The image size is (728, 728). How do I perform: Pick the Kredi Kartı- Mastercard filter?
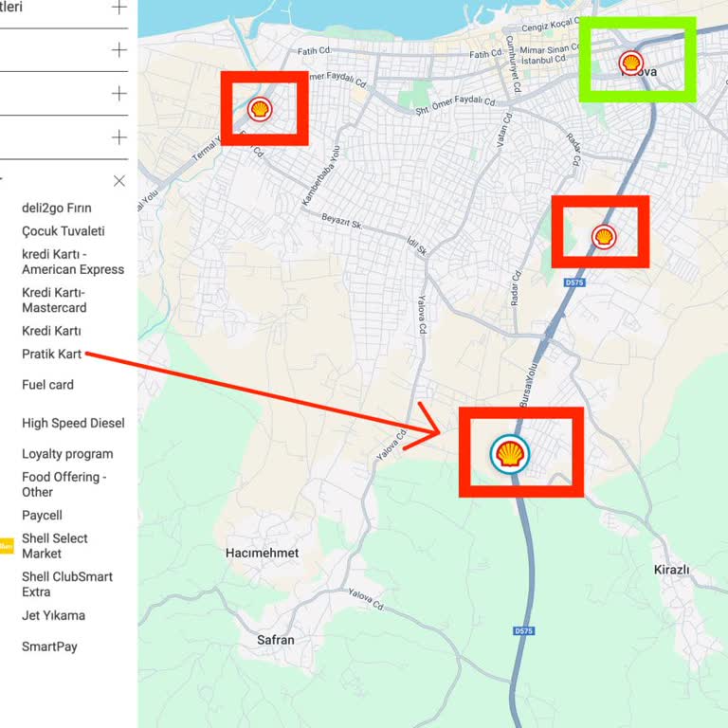coord(54,300)
